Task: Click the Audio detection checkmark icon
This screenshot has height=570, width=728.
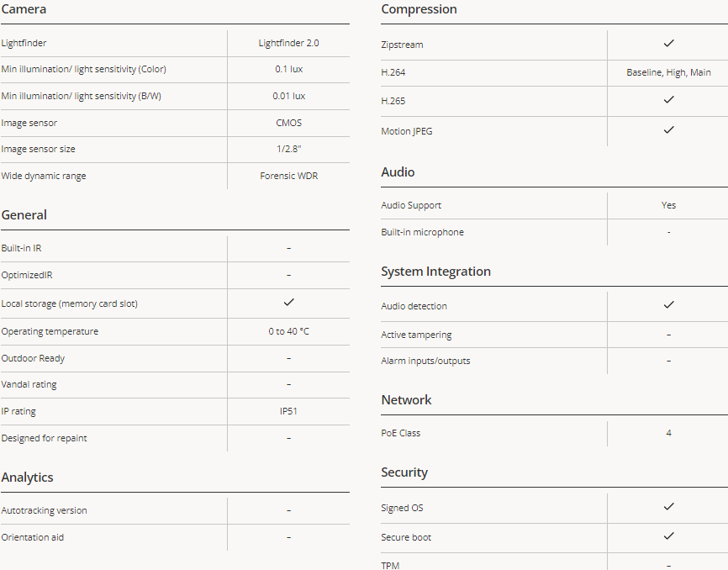Action: point(668,304)
